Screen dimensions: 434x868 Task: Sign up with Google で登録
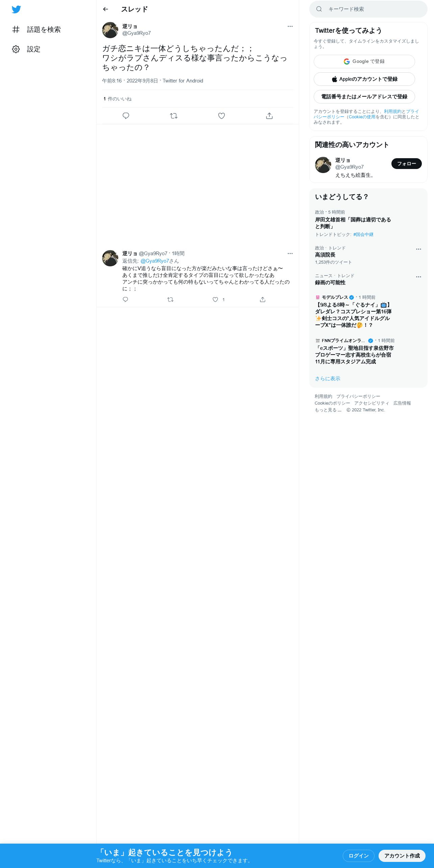tap(364, 62)
